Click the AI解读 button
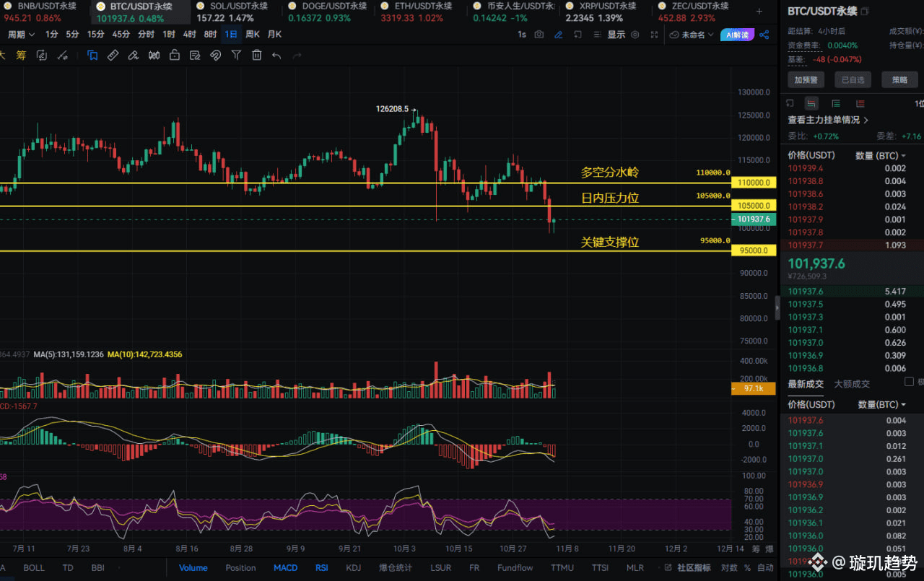924x581 pixels. [737, 35]
